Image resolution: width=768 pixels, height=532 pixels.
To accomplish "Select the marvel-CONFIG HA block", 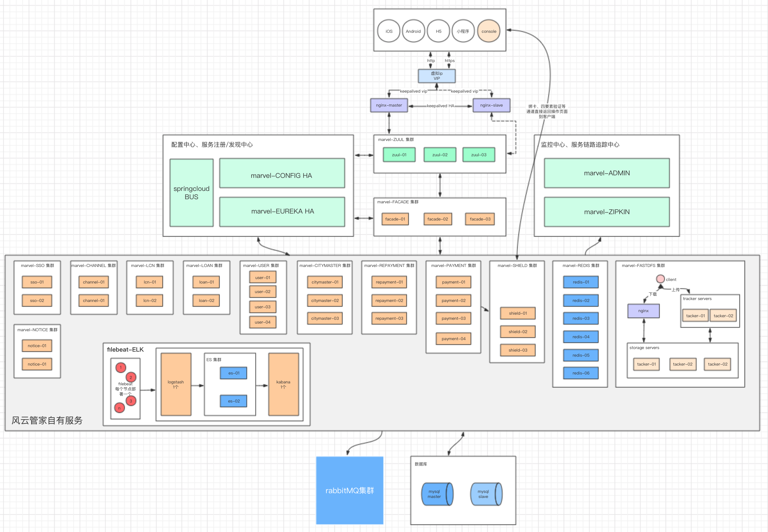I will (282, 173).
